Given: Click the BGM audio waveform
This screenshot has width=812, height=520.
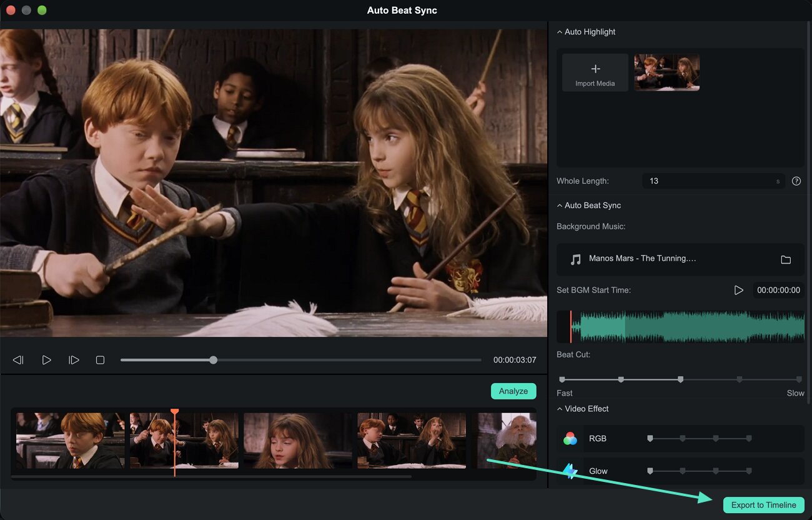Looking at the screenshot, I should point(680,327).
